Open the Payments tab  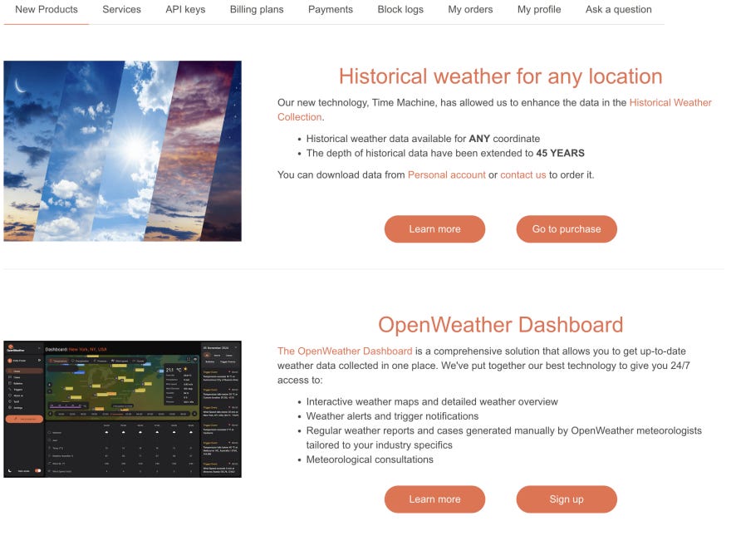(x=331, y=9)
